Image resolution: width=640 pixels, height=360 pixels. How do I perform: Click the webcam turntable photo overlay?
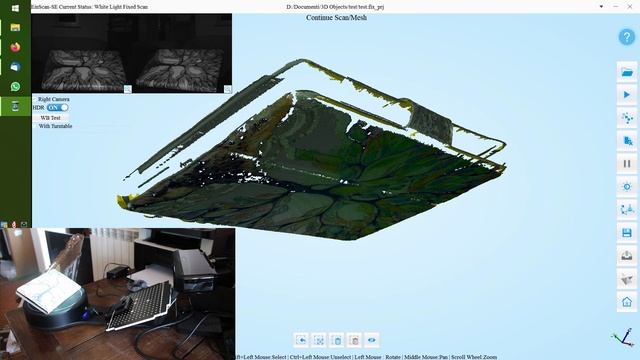118,294
